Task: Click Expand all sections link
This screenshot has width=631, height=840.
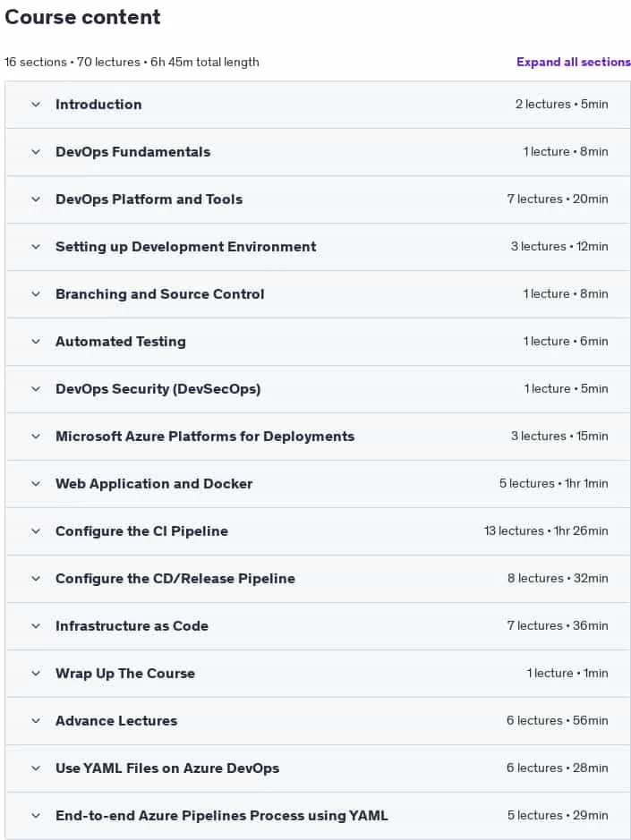Action: coord(573,62)
